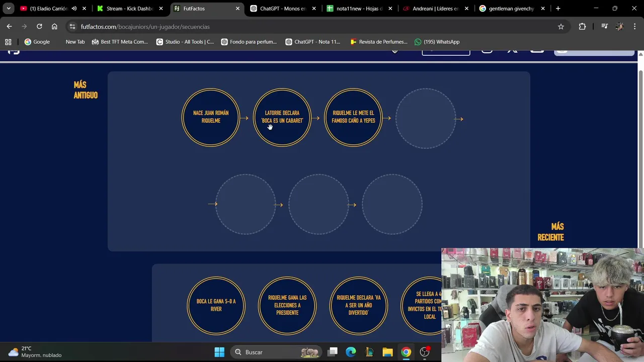Image resolution: width=644 pixels, height=362 pixels.
Task: Open the tab search dropdown arrow
Action: tap(9, 9)
